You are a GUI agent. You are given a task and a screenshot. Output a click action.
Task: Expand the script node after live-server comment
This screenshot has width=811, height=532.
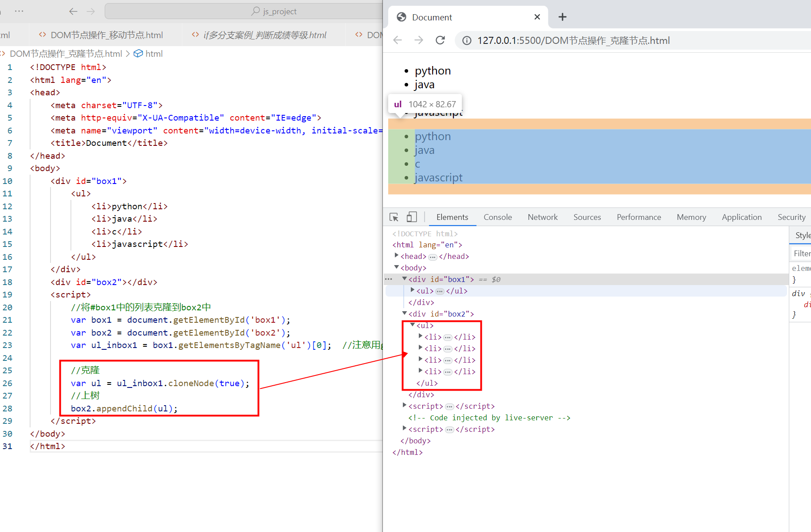(x=405, y=429)
